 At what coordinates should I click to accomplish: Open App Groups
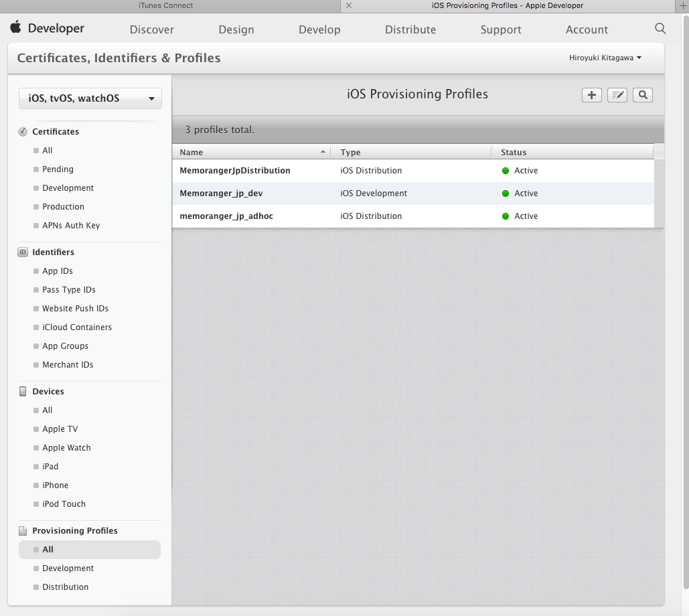point(65,345)
